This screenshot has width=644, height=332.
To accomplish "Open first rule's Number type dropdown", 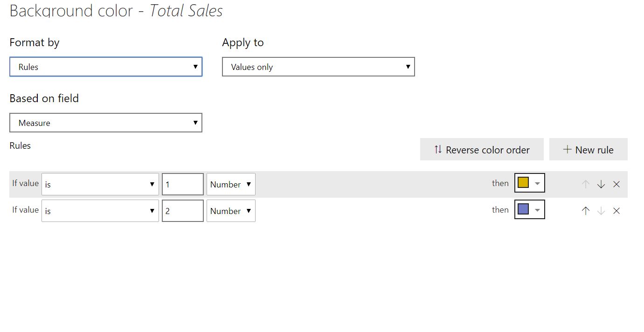I will 231,184.
